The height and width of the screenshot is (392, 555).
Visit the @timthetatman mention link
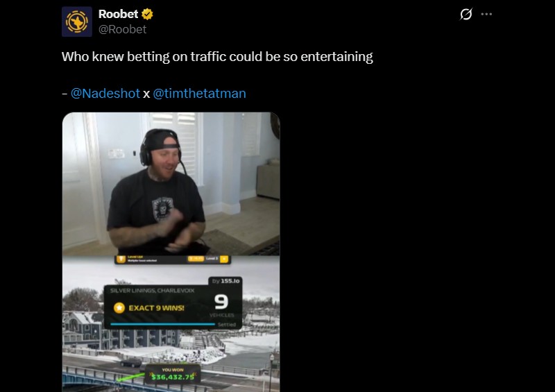point(199,94)
